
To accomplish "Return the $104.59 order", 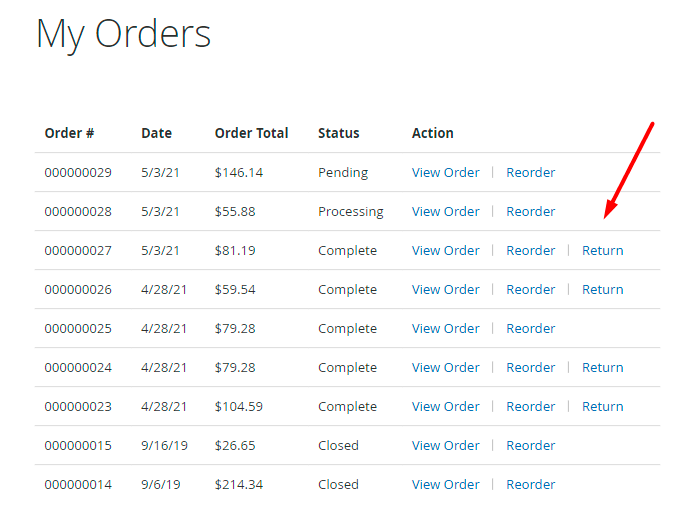I will point(602,406).
